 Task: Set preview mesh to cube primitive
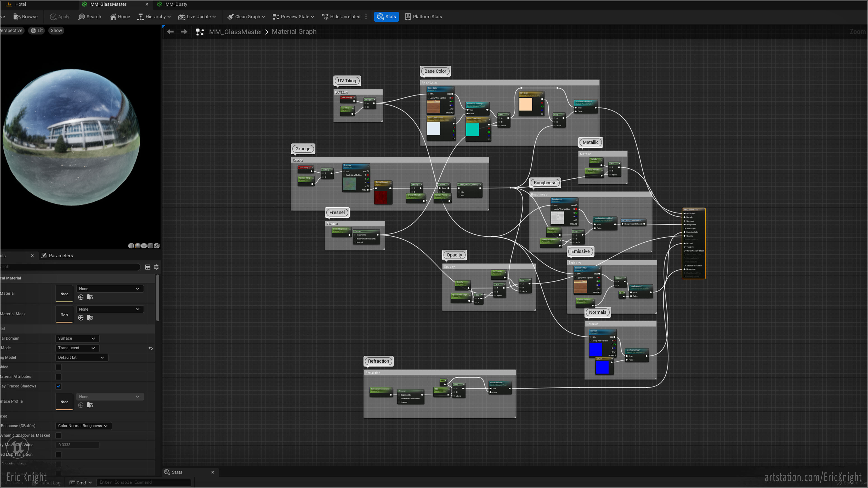(150, 246)
